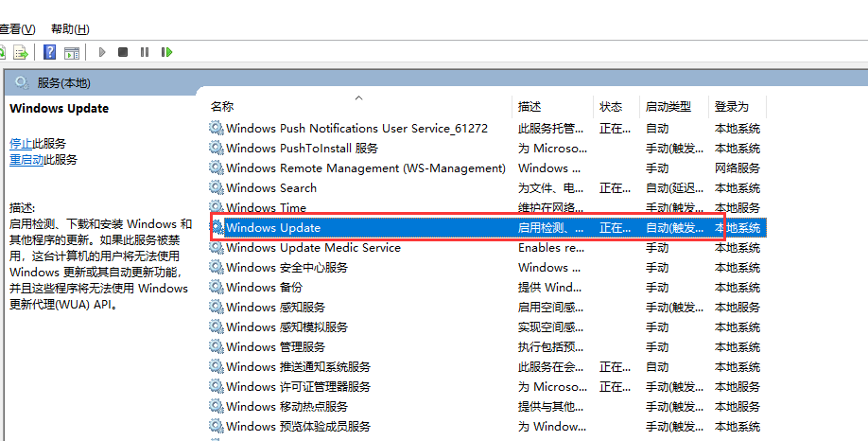The height and width of the screenshot is (441, 868).
Task: Click gear icon of Windows 安全中心服务
Action: pyautogui.click(x=216, y=267)
